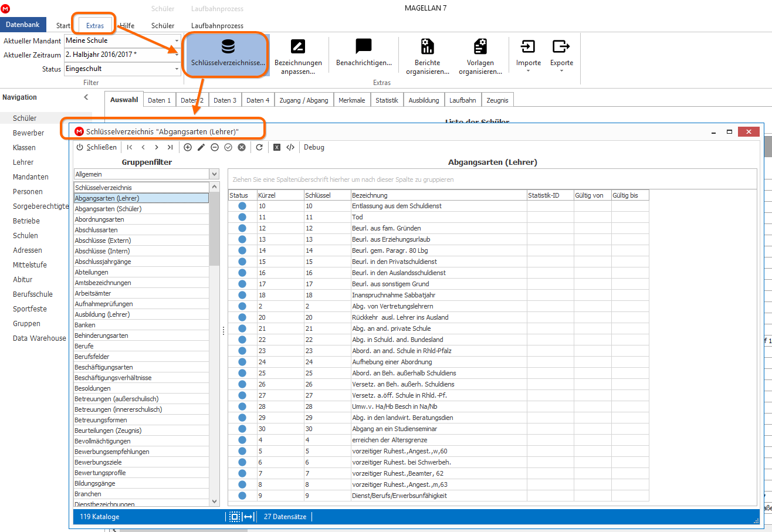Add a new record with the plus icon
Screen dimensions: 772x532
point(188,147)
